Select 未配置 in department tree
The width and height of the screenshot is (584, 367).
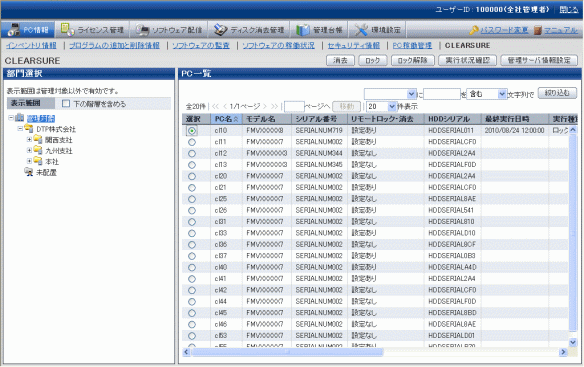[46, 173]
